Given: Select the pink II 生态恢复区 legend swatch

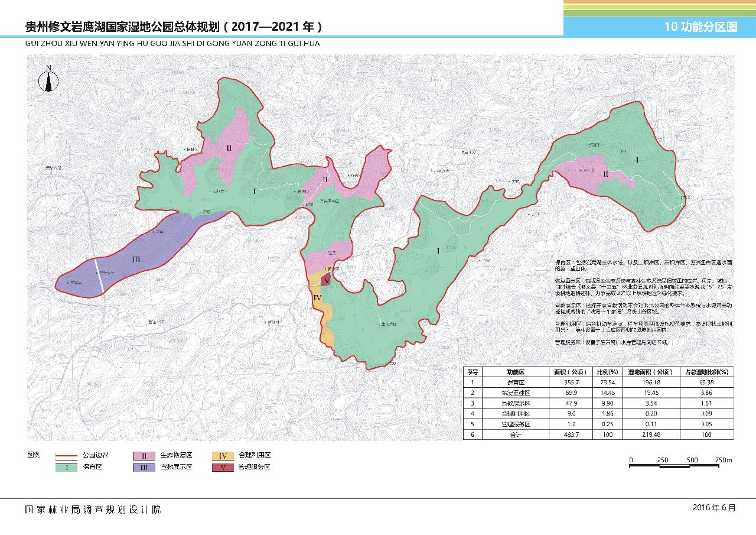Looking at the screenshot, I should coord(144,456).
